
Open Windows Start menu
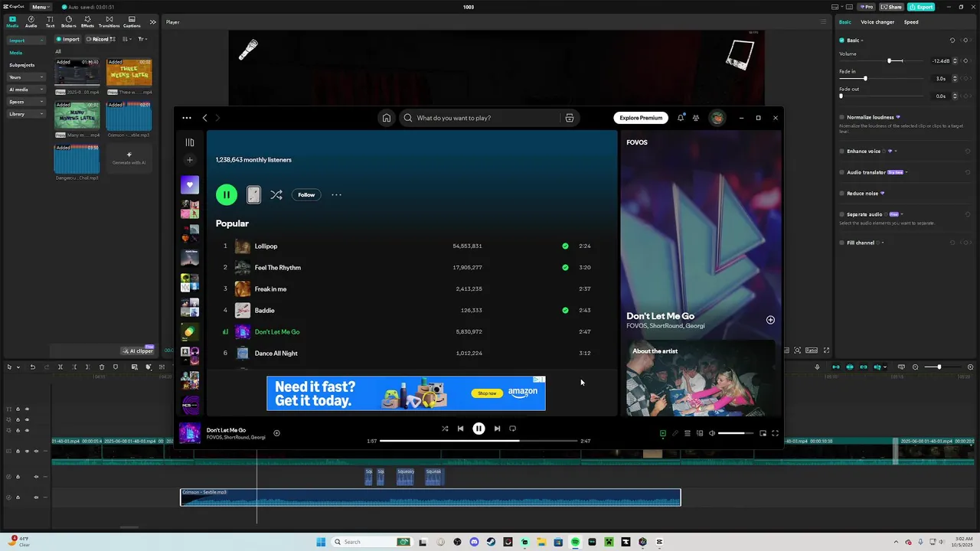[x=321, y=542]
